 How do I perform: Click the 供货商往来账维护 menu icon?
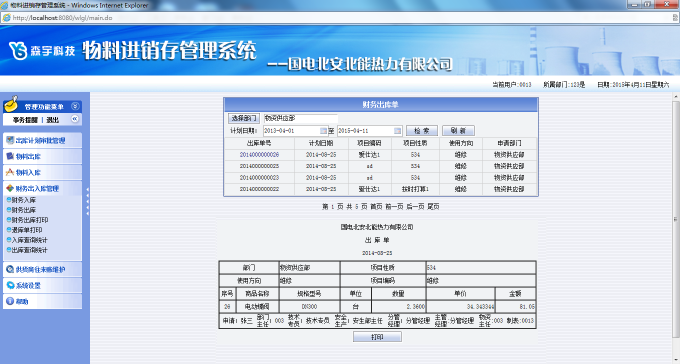10,269
